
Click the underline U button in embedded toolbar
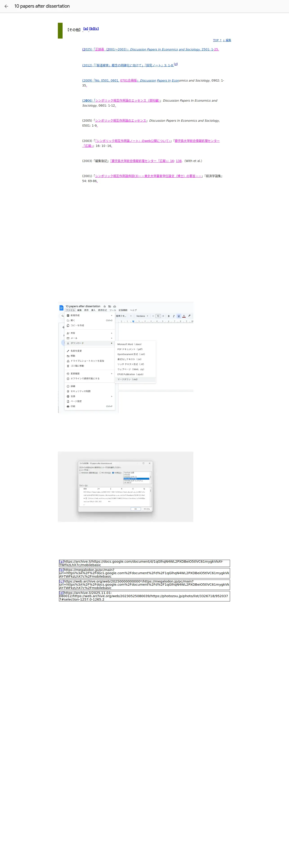(x=179, y=316)
